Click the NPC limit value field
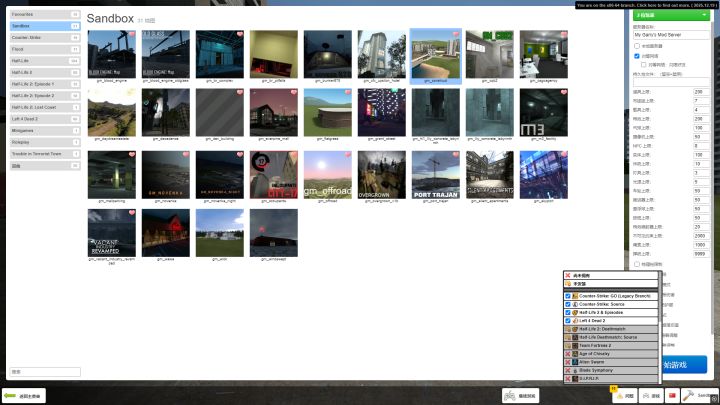 click(701, 146)
